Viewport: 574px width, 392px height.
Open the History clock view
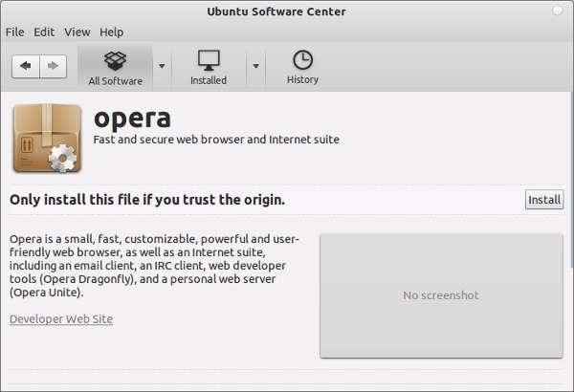tap(302, 67)
